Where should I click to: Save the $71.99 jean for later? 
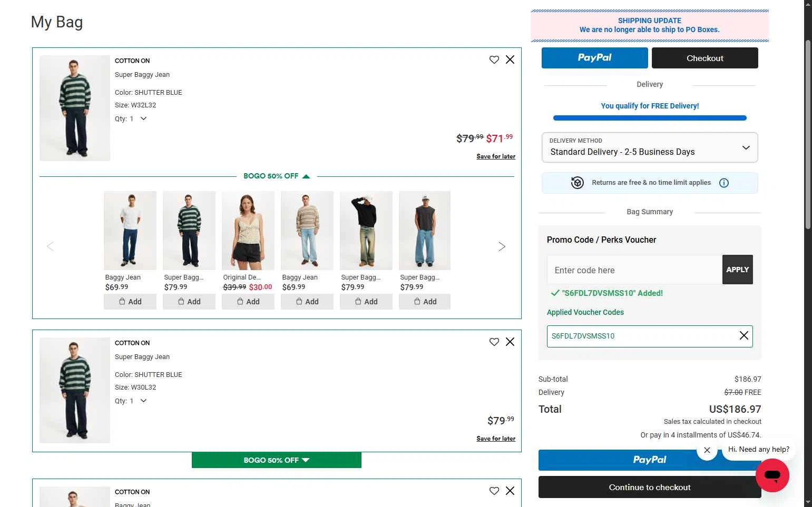tap(496, 156)
